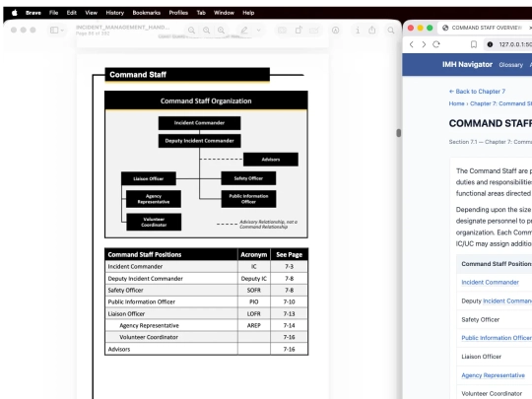Open the Brave application menu
This screenshot has height=399, width=532.
click(33, 13)
